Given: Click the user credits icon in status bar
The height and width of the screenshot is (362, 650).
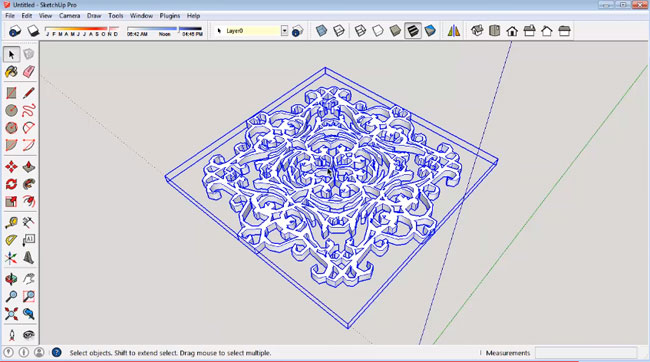Looking at the screenshot, I should 39,352.
